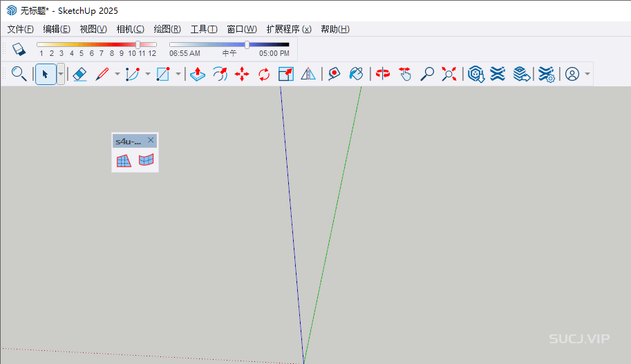631x364 pixels.
Task: Select the Eraser tool
Action: point(80,74)
